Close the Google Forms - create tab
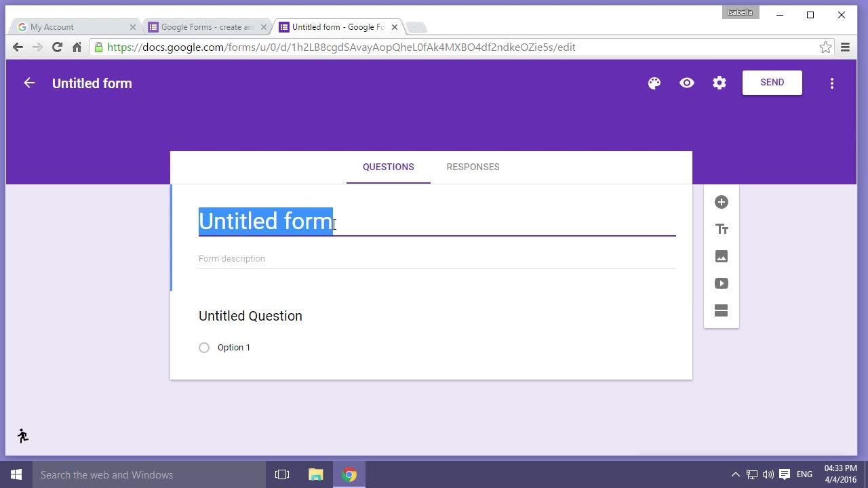 pyautogui.click(x=264, y=27)
